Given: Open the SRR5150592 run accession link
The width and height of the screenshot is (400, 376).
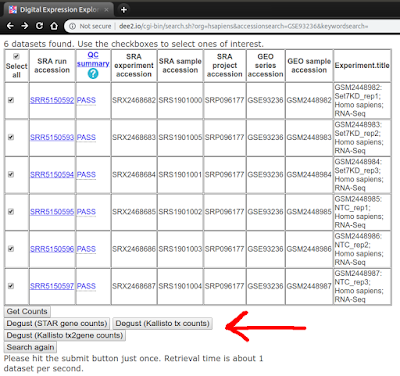Looking at the screenshot, I should tap(52, 100).
